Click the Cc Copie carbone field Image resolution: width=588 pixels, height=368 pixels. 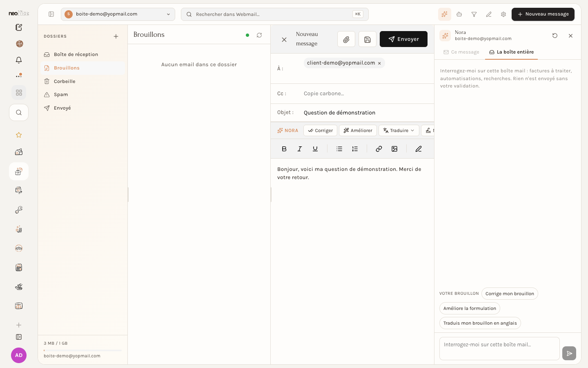366,94
